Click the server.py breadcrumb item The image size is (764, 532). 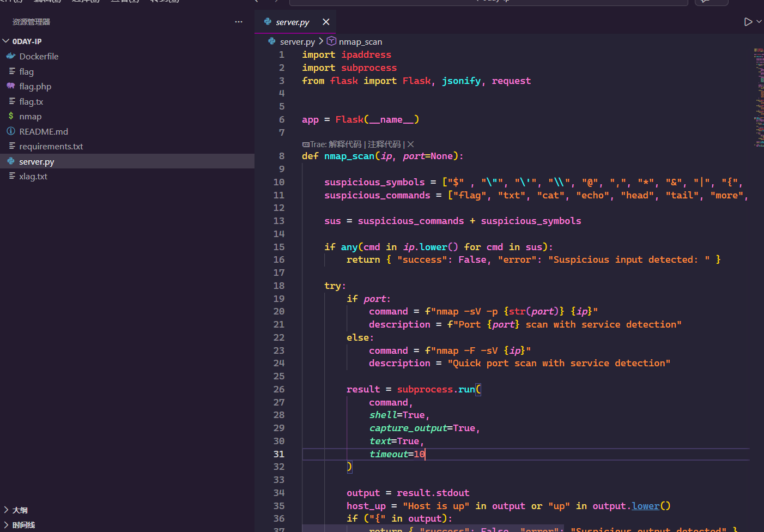click(297, 42)
